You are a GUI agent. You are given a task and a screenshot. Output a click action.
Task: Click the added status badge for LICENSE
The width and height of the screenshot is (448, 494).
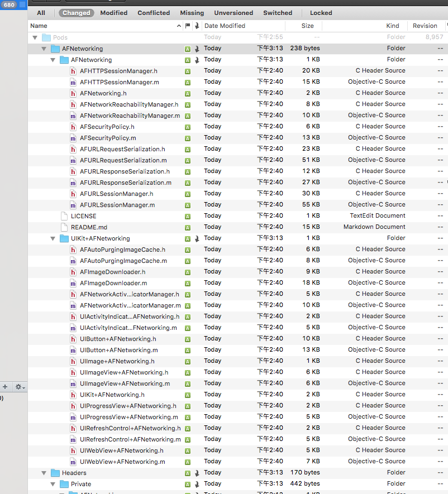tap(188, 217)
